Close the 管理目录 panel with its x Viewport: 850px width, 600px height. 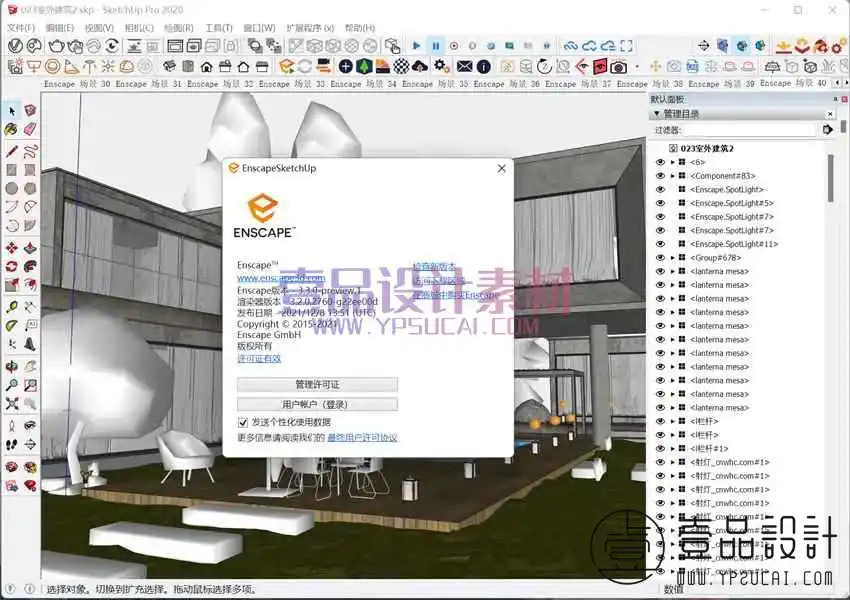830,114
